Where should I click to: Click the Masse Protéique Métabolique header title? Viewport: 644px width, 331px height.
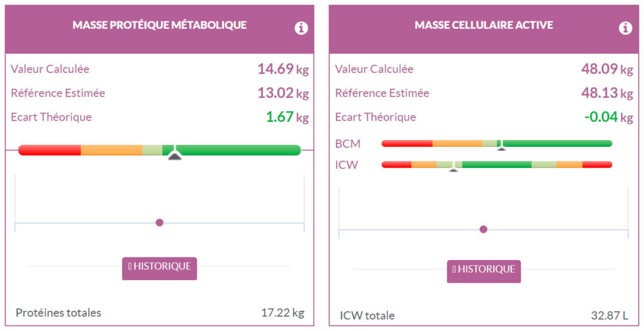(x=159, y=25)
